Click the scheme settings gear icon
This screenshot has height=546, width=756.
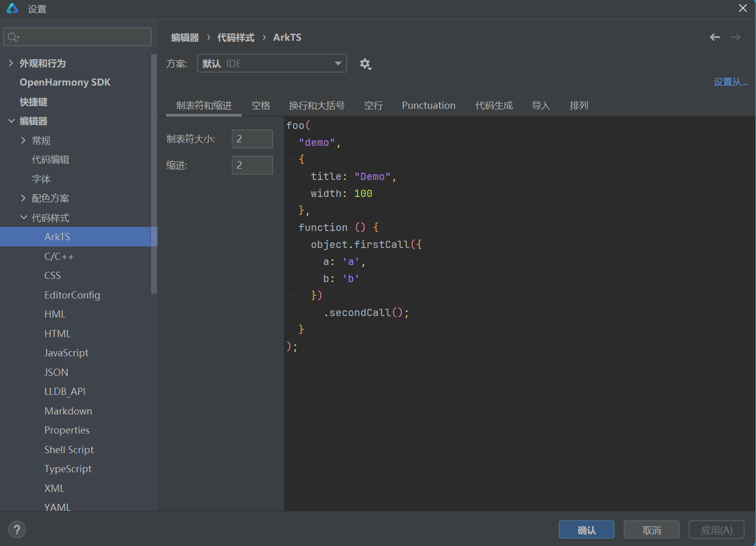click(365, 64)
